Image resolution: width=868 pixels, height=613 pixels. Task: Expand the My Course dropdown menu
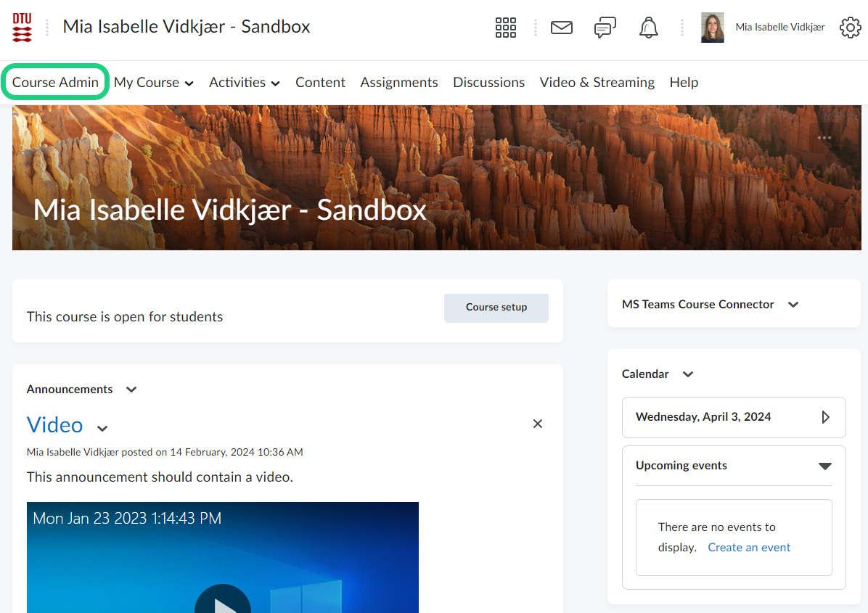pos(154,83)
